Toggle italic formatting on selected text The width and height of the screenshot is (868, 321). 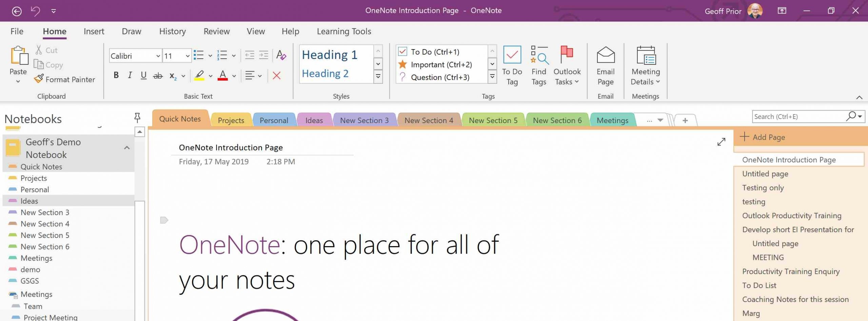click(x=130, y=75)
